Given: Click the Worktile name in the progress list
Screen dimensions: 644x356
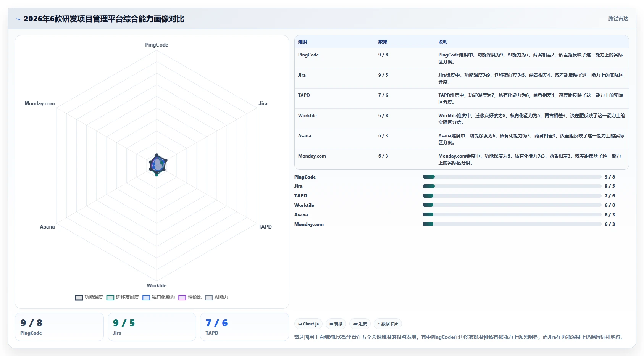Looking at the screenshot, I should [x=304, y=205].
